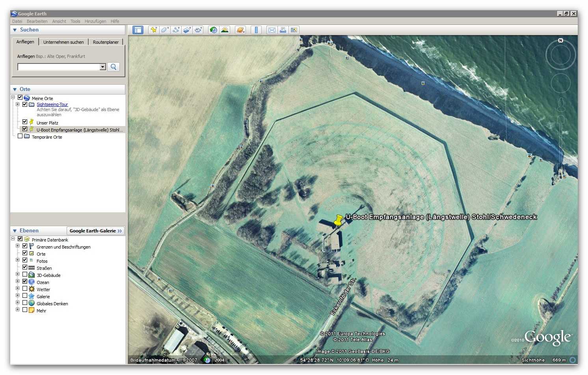This screenshot has height=375, width=588.
Task: Toggle the sunlight display icon
Action: click(x=225, y=30)
